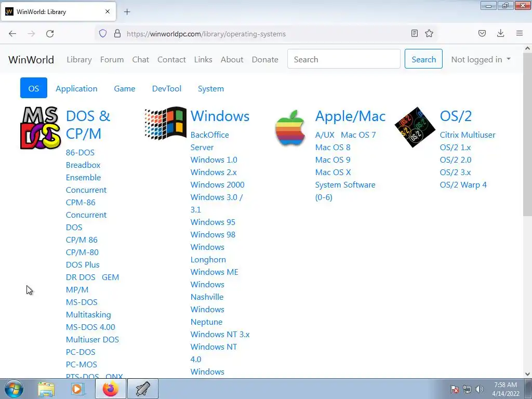Switch to the Application category tab
The width and height of the screenshot is (532, 399).
tap(77, 88)
